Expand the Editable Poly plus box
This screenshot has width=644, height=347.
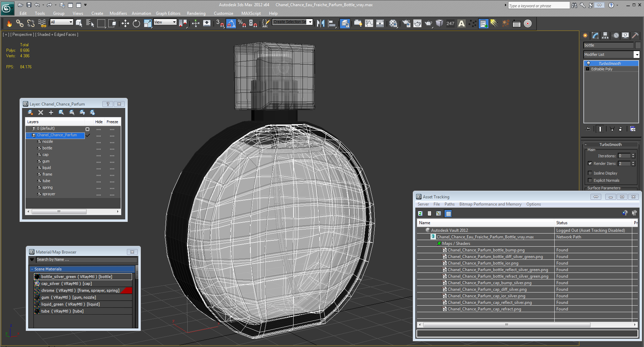point(587,69)
